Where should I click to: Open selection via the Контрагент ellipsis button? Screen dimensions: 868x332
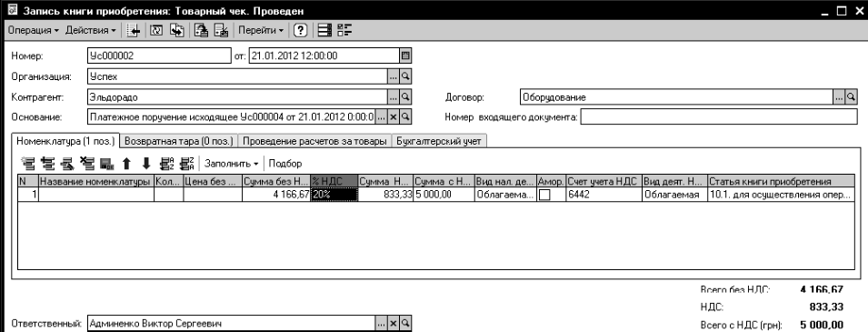[394, 97]
